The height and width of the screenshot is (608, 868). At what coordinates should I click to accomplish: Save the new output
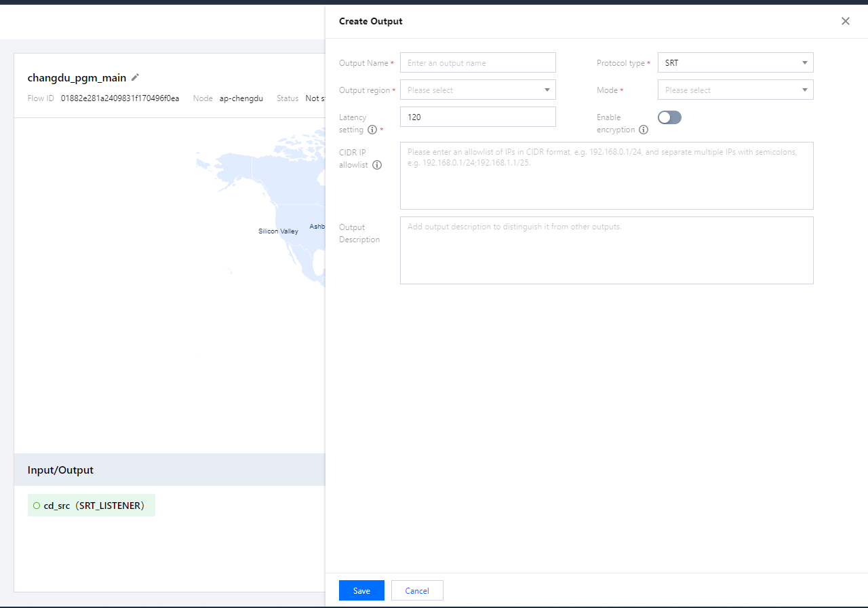(x=361, y=590)
